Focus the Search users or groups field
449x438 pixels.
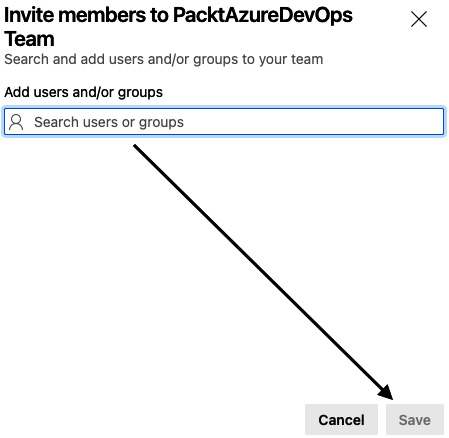224,121
